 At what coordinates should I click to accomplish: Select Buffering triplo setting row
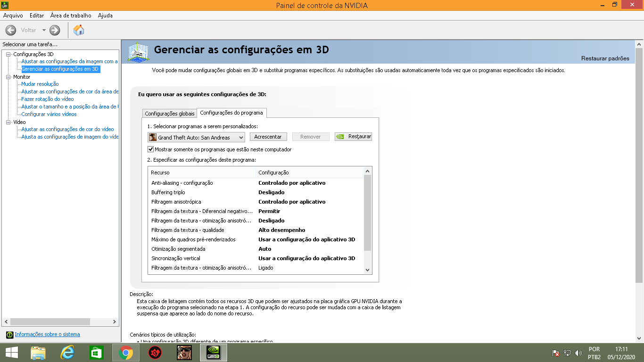tap(256, 192)
